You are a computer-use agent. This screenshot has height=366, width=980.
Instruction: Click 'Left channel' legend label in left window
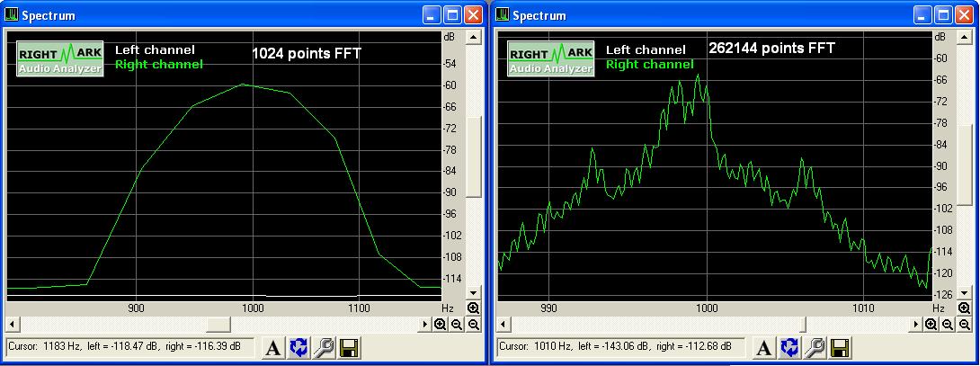click(x=155, y=50)
